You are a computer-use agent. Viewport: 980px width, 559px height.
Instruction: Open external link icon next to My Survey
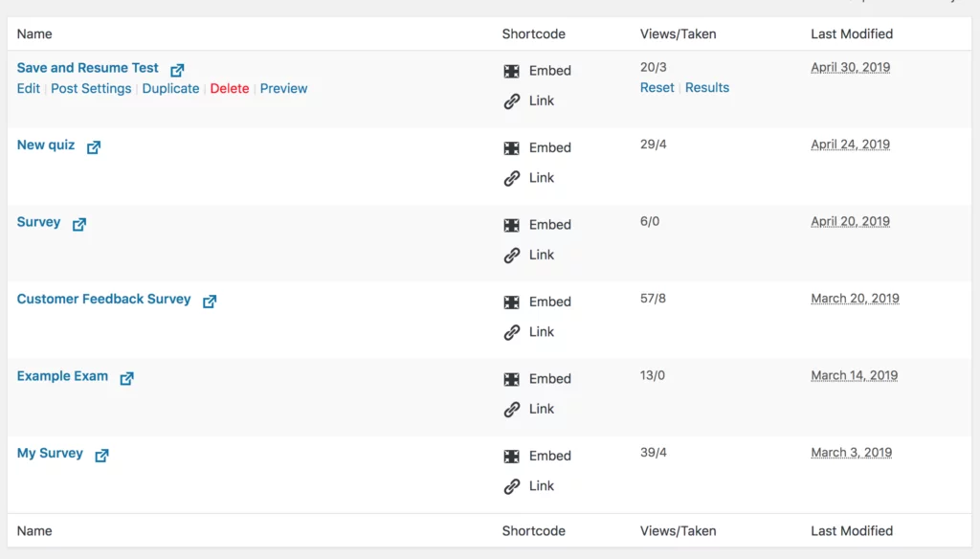101,455
